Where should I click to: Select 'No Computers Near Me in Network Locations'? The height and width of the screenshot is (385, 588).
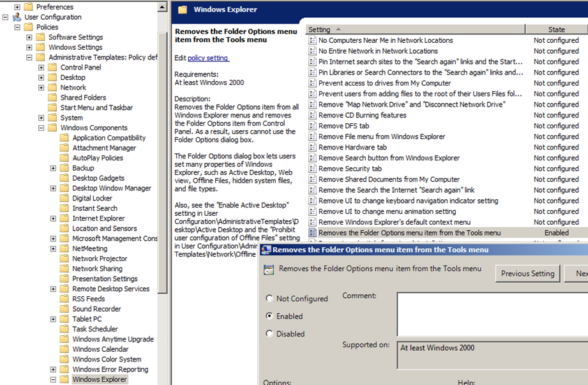386,40
